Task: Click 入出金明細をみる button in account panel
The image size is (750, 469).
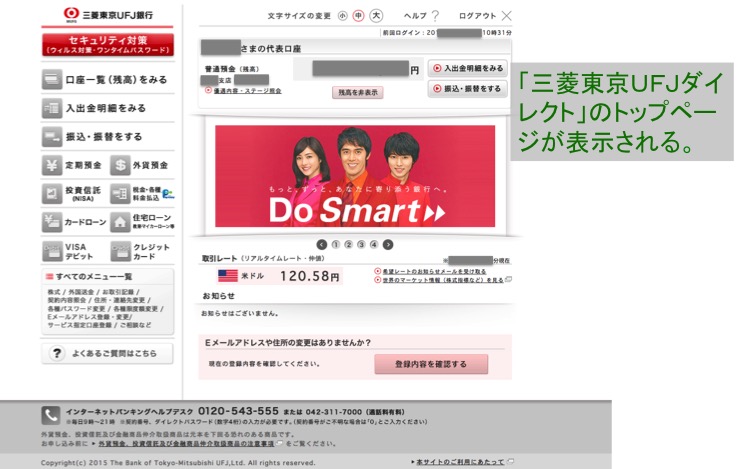Action: tap(468, 68)
